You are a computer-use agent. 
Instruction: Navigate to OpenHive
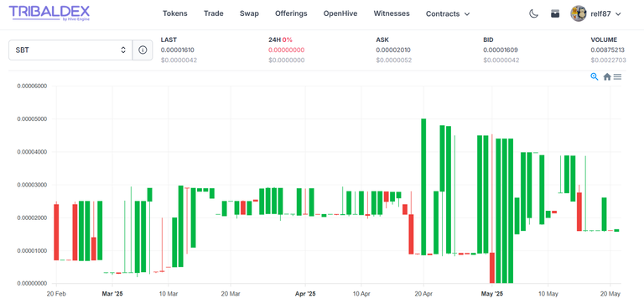point(340,13)
